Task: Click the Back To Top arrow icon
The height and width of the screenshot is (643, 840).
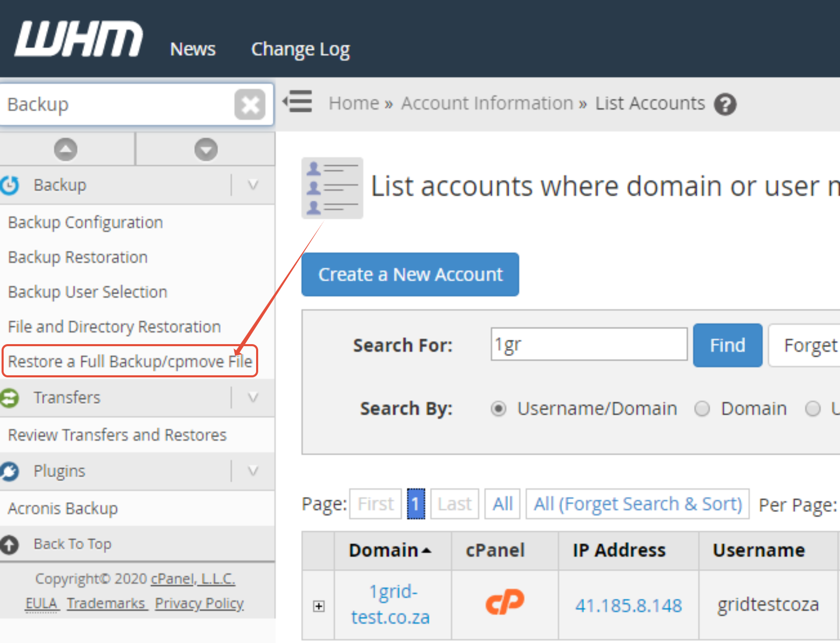Action: (x=9, y=544)
